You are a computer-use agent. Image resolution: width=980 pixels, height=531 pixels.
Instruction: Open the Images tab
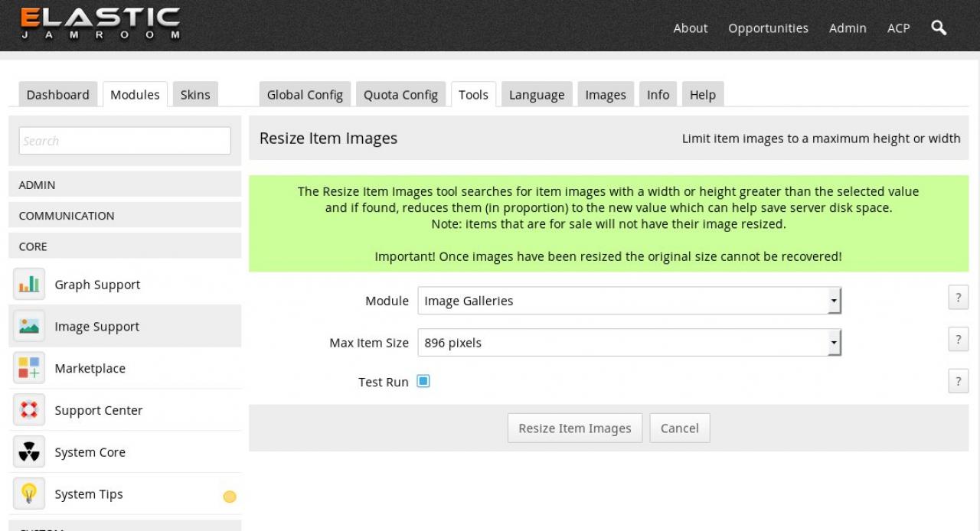point(606,94)
